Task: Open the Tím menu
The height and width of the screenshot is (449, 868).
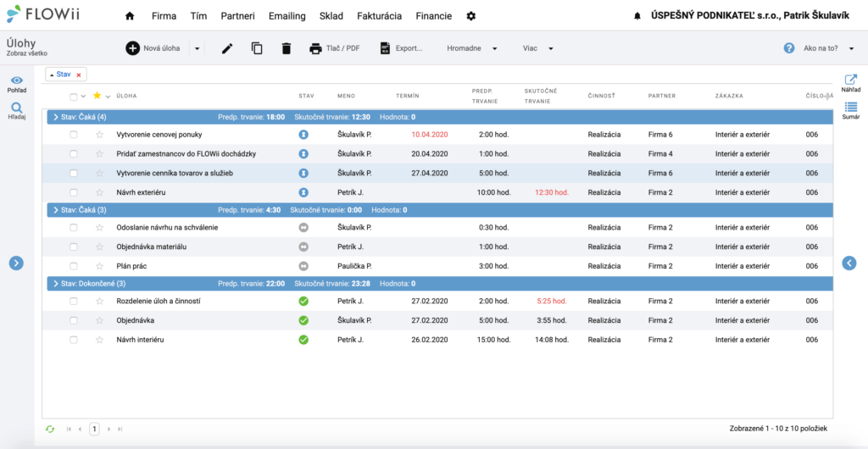Action: (198, 16)
